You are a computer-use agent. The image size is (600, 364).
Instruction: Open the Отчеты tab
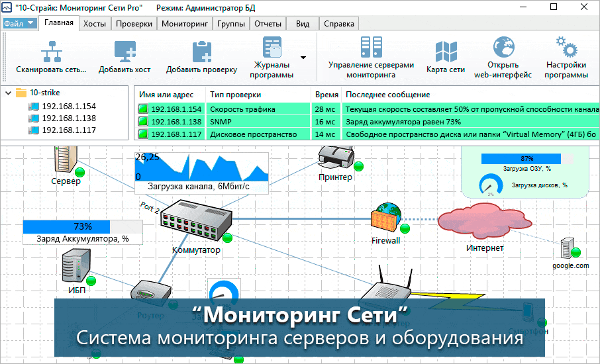[x=268, y=24]
